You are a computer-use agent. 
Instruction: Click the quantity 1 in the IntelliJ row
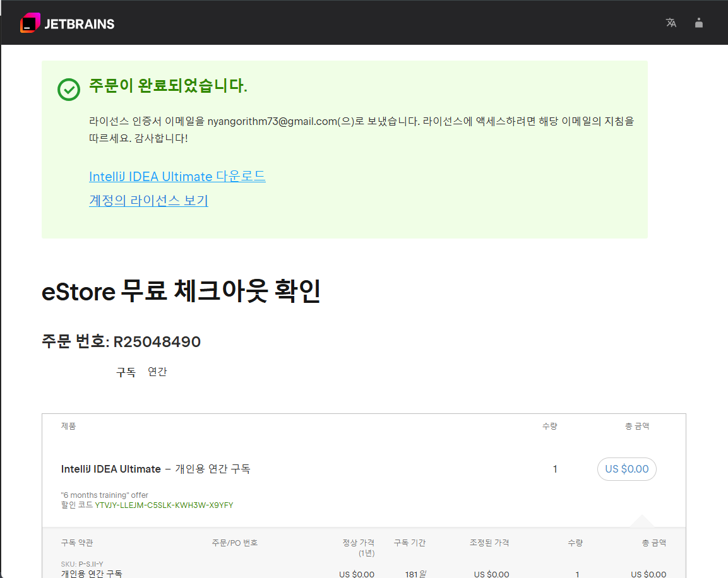[x=555, y=469]
